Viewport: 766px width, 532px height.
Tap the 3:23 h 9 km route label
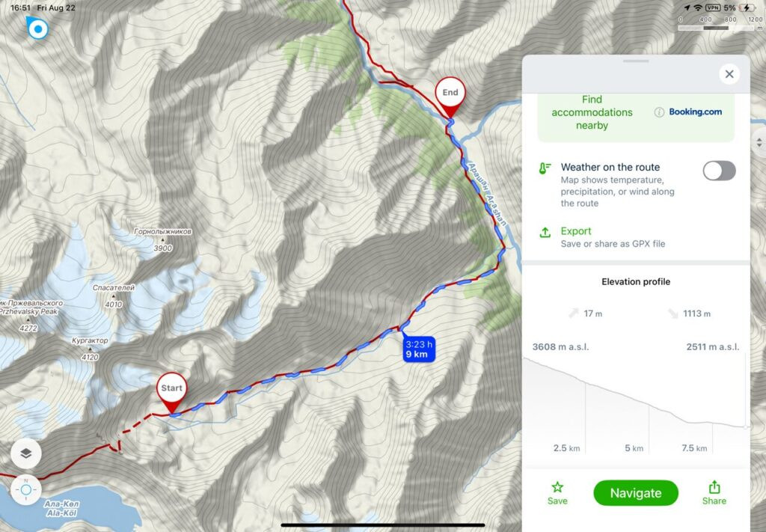[x=419, y=349]
